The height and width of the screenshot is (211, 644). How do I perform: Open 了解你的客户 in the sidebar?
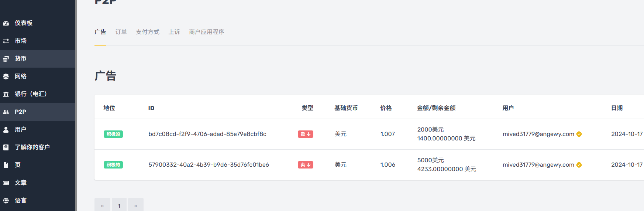point(37,147)
